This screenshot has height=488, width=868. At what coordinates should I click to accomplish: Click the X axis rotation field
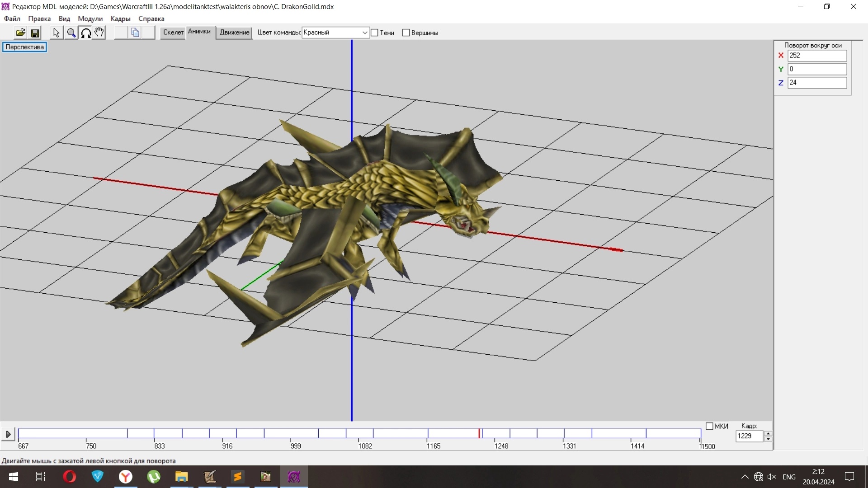pos(816,56)
